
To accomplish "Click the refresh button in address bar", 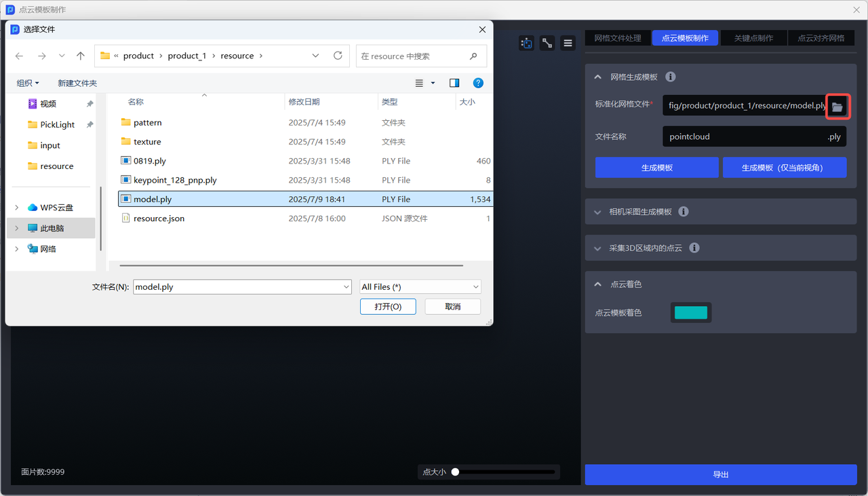I will [338, 56].
